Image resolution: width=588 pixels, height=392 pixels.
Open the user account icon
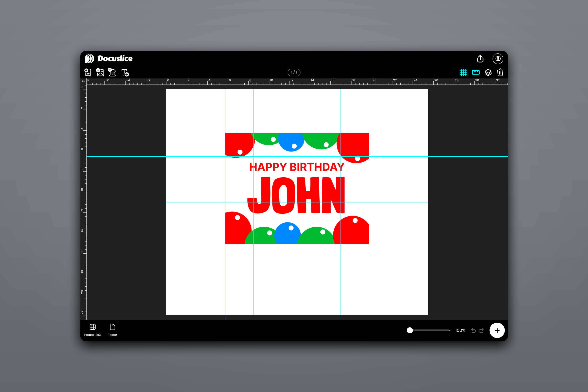point(498,58)
